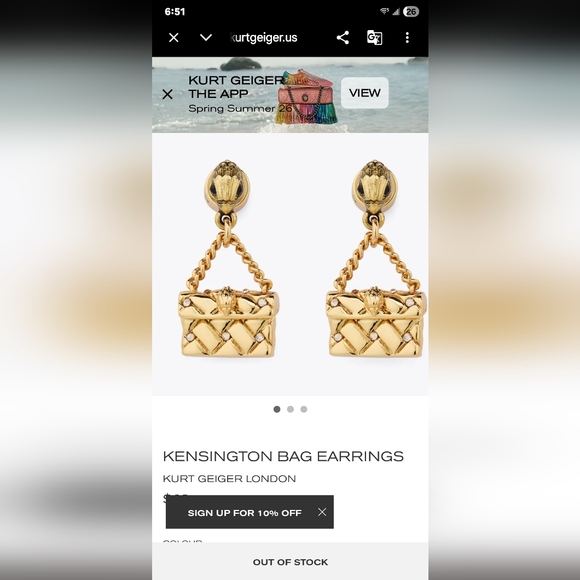Close the sign up promo popup
The width and height of the screenshot is (580, 580).
(322, 512)
